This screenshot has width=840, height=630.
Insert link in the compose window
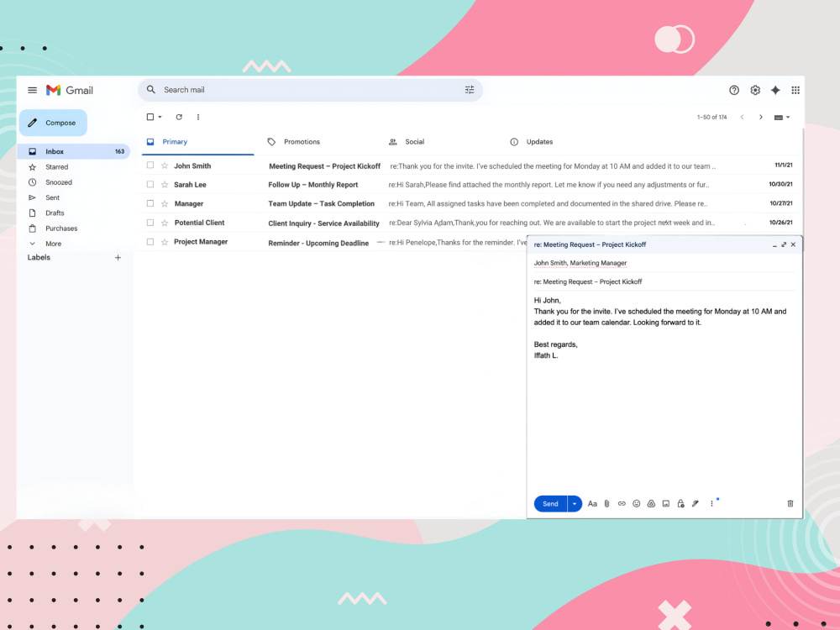pyautogui.click(x=622, y=503)
